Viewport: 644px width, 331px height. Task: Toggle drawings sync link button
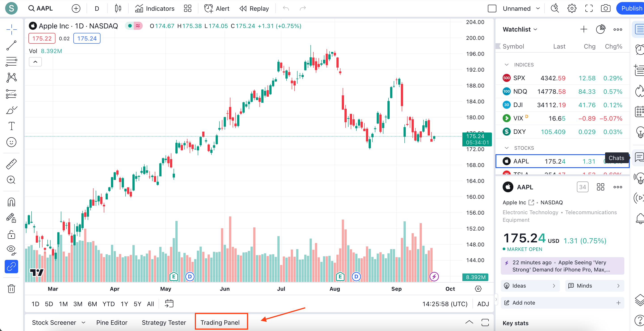11,267
